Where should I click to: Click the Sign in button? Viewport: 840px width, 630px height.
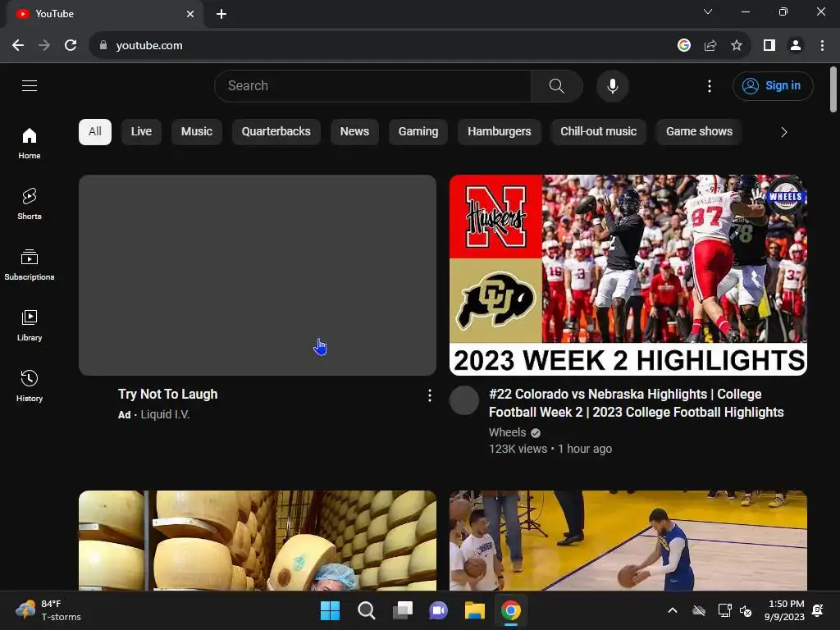tap(773, 85)
